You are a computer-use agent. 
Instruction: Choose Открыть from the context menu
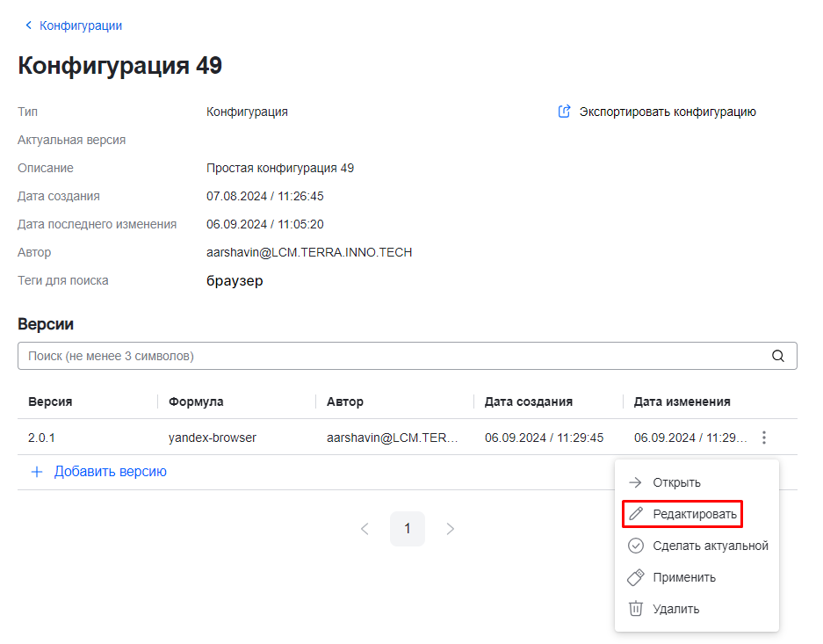pyautogui.click(x=676, y=482)
